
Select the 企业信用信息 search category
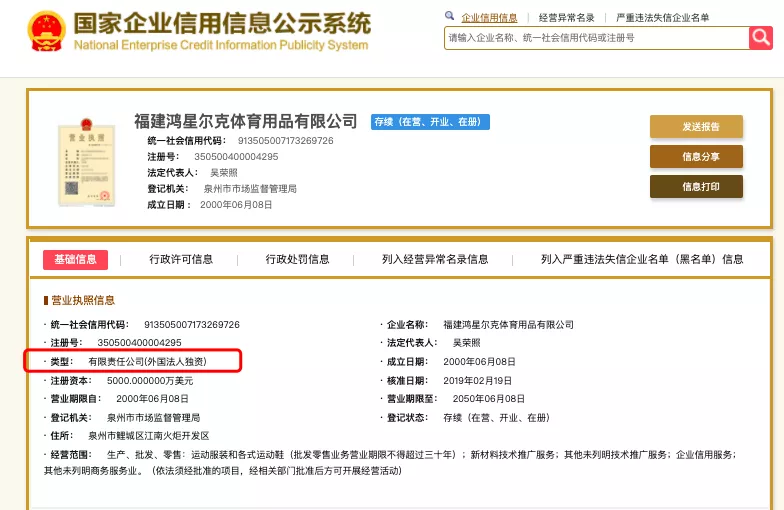click(489, 18)
